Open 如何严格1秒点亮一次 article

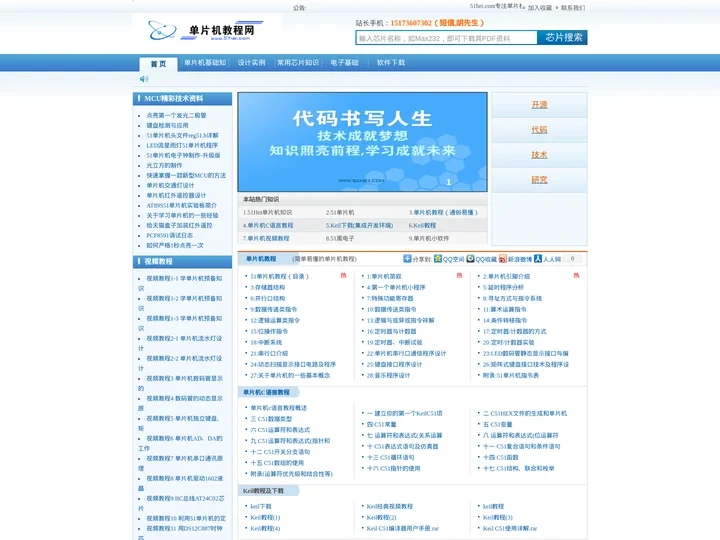[x=175, y=246]
